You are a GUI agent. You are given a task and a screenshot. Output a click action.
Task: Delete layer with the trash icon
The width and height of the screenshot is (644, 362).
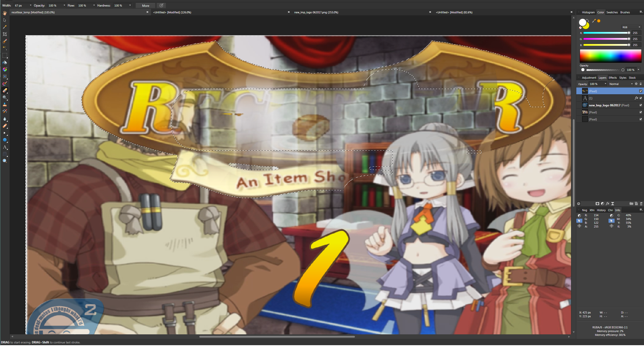pos(641,204)
